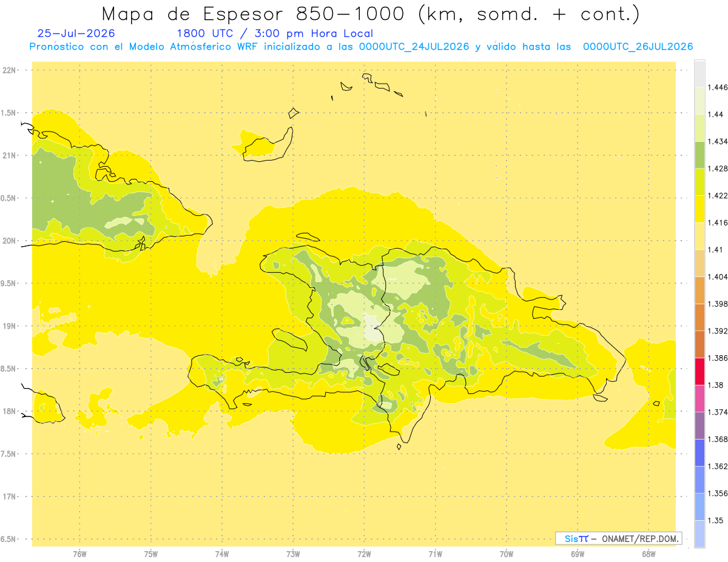Click the latitude label '19N'
This screenshot has width=728, height=562.
[x=9, y=326]
